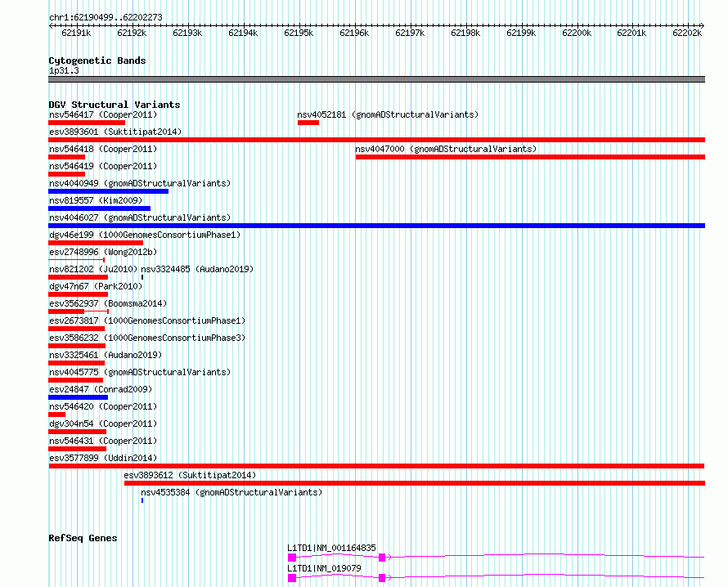Select the nsv546419 (Cooper2011) label
The image size is (728, 587).
pos(103,166)
